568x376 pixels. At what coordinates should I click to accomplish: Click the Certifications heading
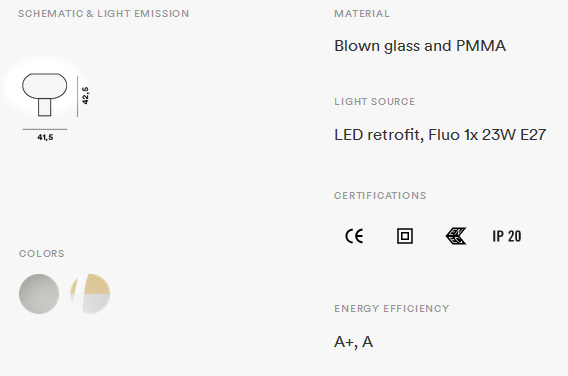tap(380, 196)
